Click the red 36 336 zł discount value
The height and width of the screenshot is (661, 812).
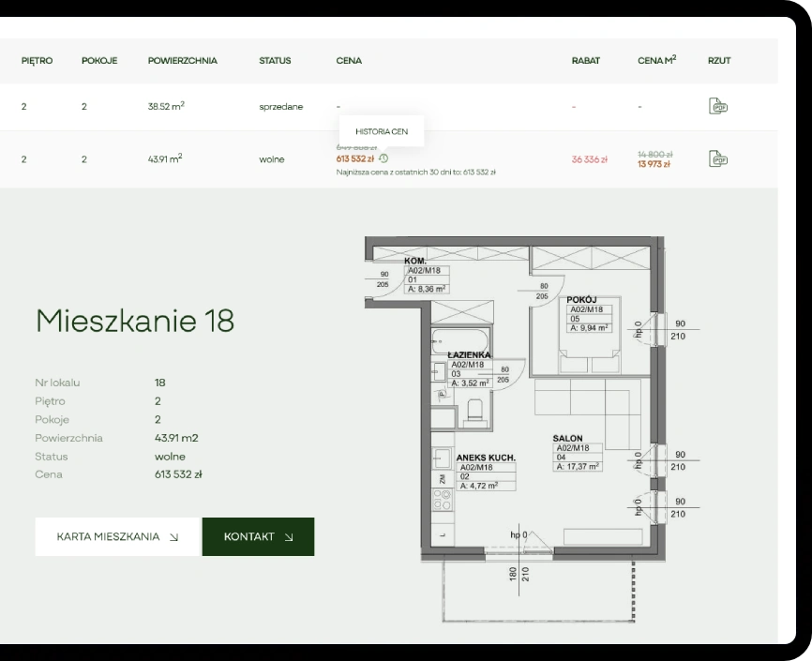(x=590, y=159)
